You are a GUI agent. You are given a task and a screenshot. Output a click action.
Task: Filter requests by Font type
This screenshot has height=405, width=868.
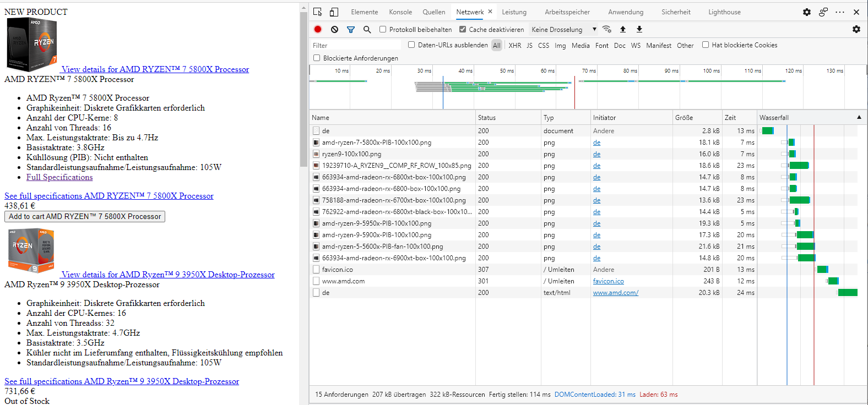(x=602, y=45)
